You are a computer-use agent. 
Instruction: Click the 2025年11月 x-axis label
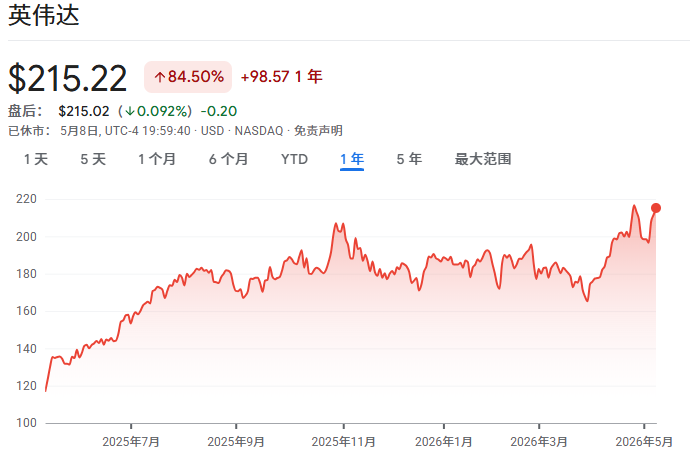[x=343, y=441]
